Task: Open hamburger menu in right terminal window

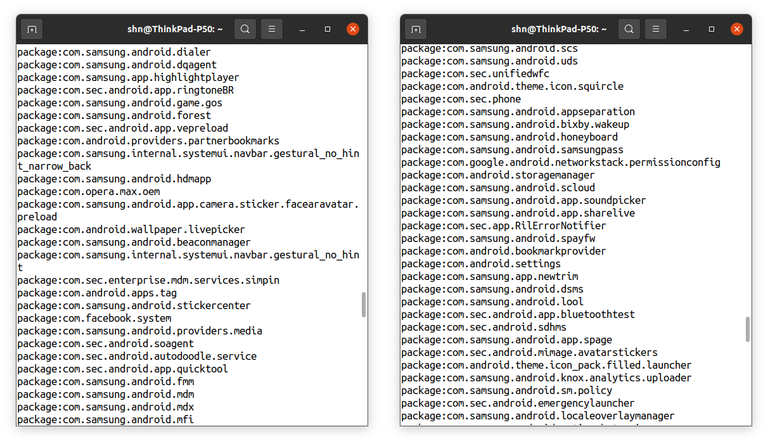Action: click(x=655, y=29)
